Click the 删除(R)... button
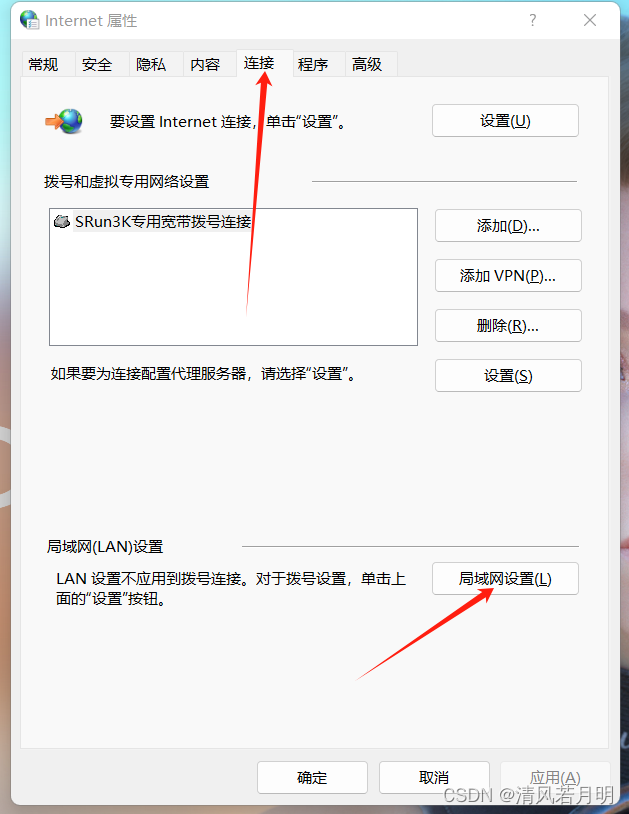 click(509, 325)
